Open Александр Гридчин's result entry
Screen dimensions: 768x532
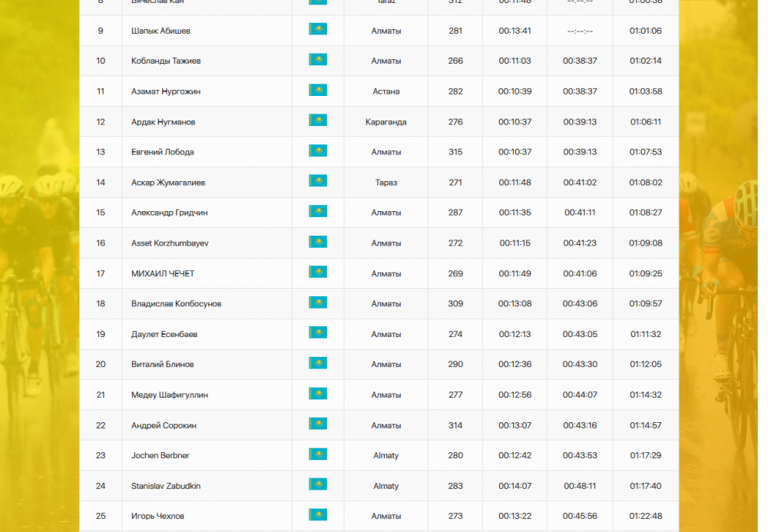pos(169,213)
